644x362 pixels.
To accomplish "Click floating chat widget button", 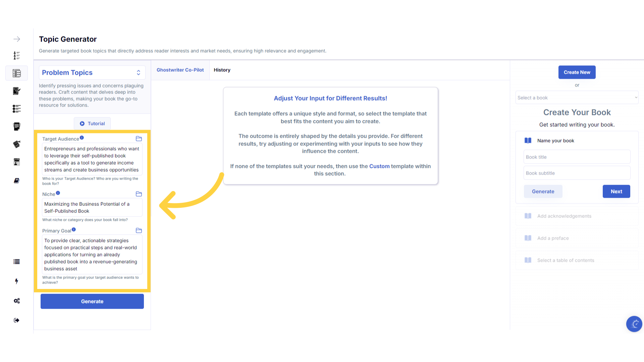I will [x=634, y=324].
